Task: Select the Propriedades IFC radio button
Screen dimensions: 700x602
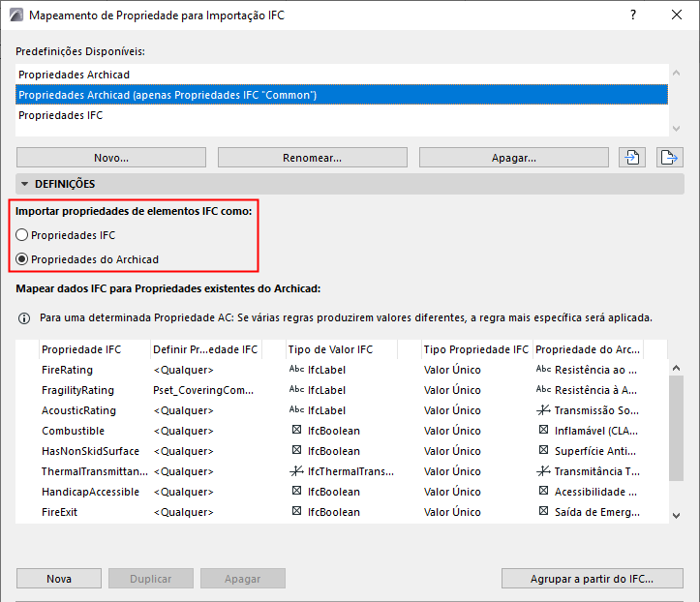Action: tap(22, 235)
